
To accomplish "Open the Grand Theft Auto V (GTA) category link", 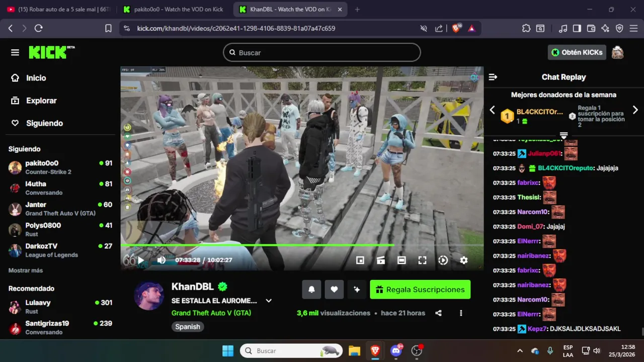I will [211, 313].
